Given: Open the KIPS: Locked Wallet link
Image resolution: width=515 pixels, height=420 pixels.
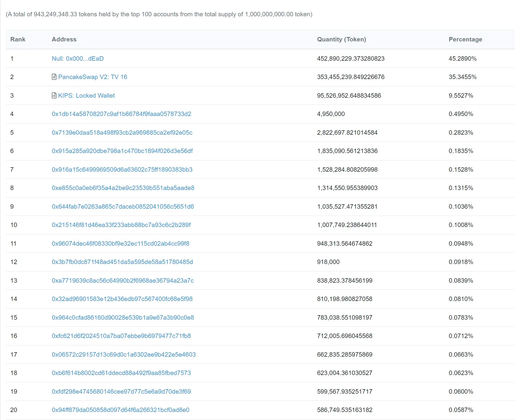Looking at the screenshot, I should tap(87, 96).
